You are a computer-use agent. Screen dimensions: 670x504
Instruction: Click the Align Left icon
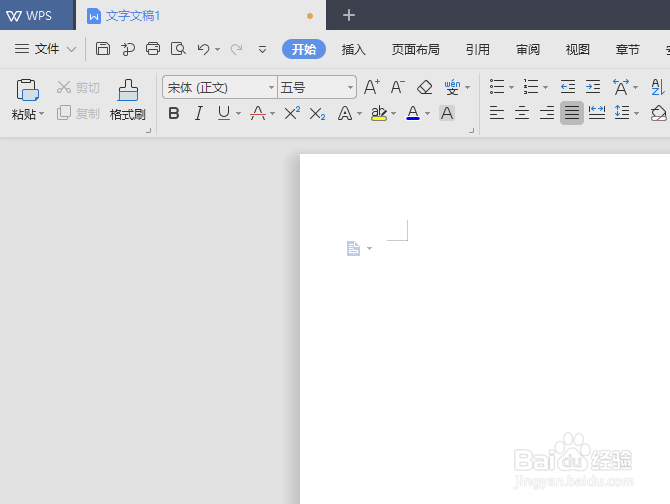click(497, 113)
